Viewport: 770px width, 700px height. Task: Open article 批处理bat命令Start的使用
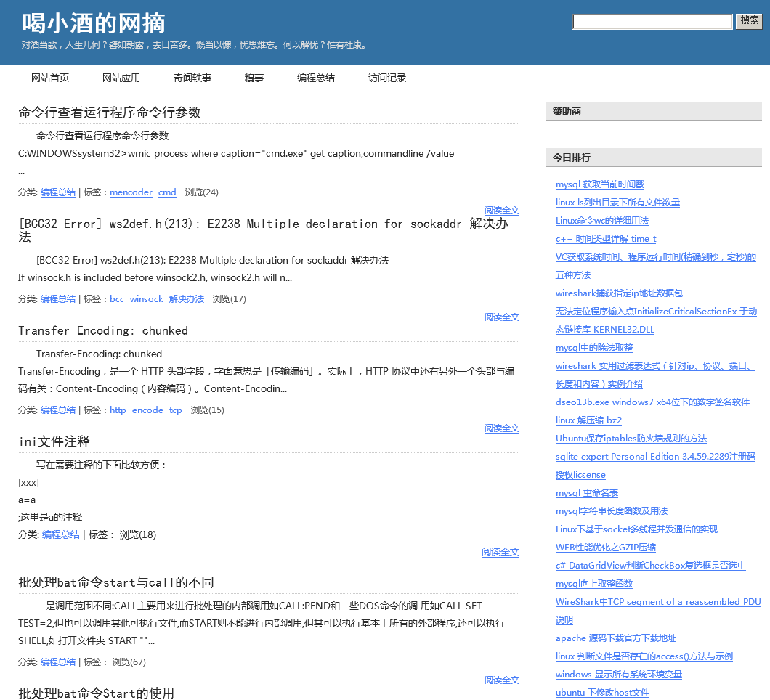[x=96, y=693]
